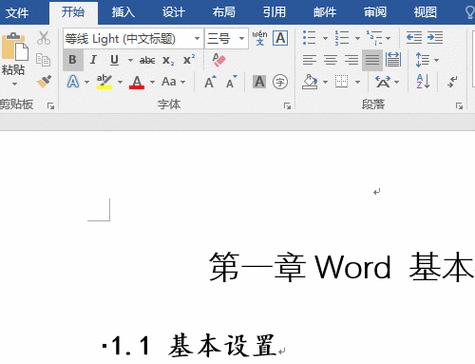Switch to 引用 References tab
This screenshot has height=364, width=475.
tap(274, 12)
